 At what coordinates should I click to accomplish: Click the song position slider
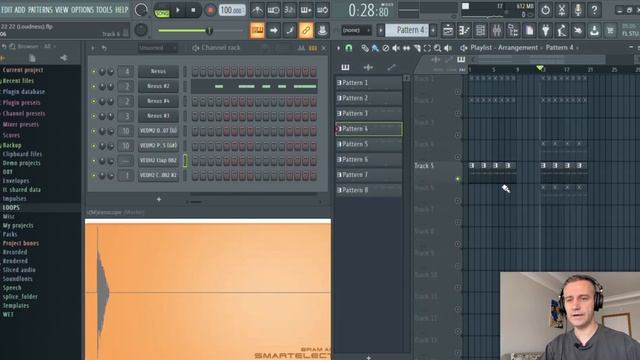[x=200, y=30]
